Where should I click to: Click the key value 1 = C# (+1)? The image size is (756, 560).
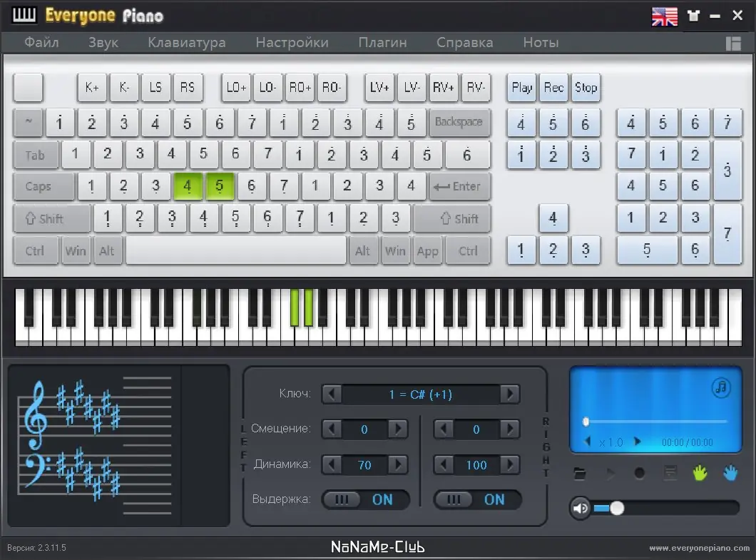pos(421,394)
